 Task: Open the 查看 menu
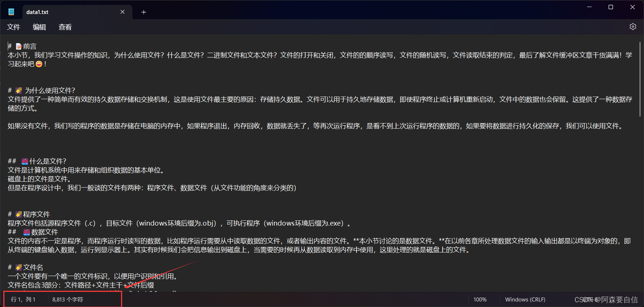[x=65, y=27]
